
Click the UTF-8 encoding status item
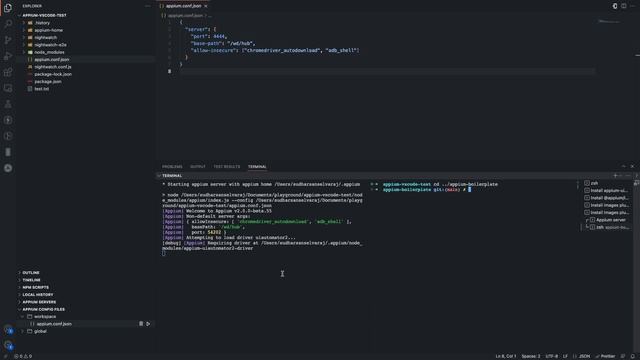click(x=551, y=356)
